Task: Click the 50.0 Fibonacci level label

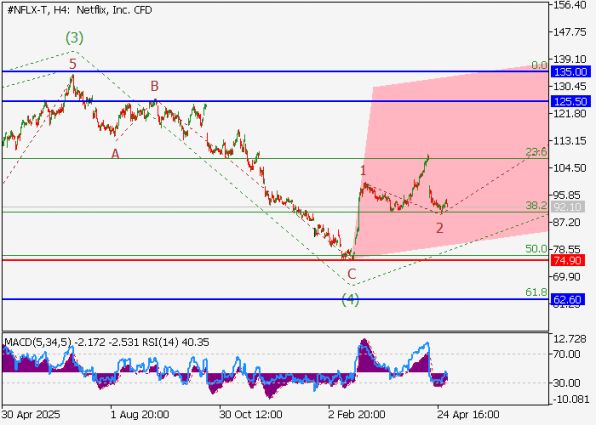Action: coord(536,249)
